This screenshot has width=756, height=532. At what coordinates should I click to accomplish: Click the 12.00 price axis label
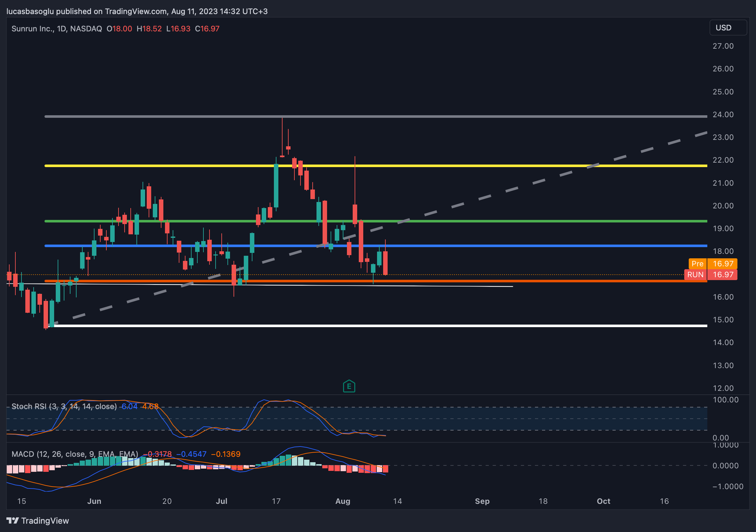[723, 388]
